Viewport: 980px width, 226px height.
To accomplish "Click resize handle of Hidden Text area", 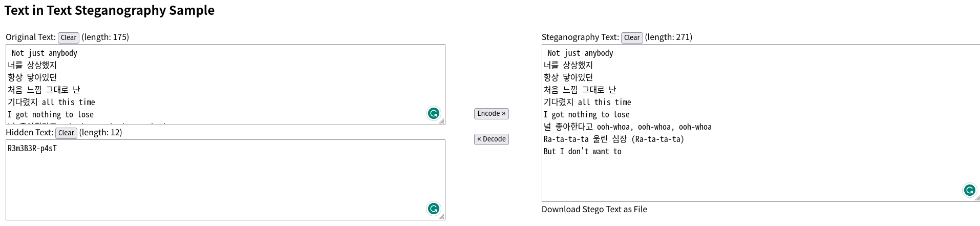I will pyautogui.click(x=442, y=217).
